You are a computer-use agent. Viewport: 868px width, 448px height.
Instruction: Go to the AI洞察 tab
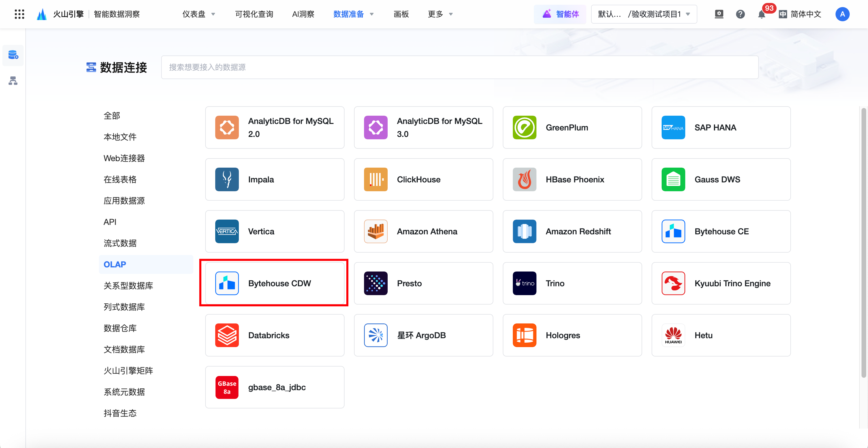coord(303,14)
